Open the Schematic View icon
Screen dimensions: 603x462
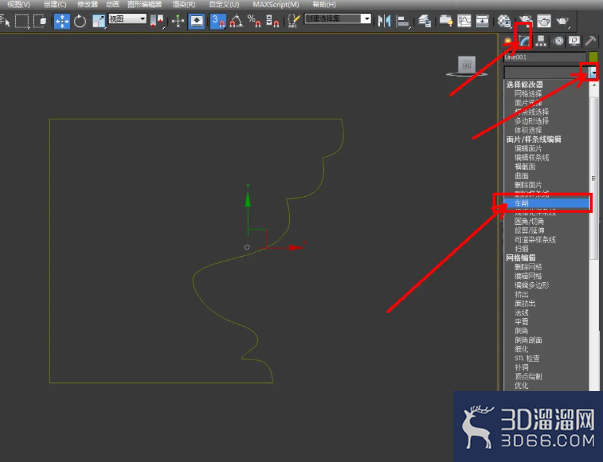point(482,21)
